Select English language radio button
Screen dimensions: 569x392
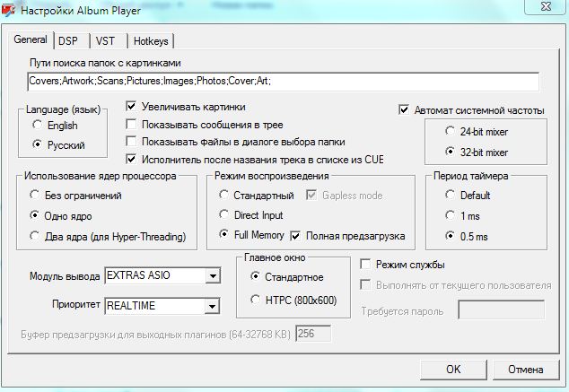pos(37,125)
